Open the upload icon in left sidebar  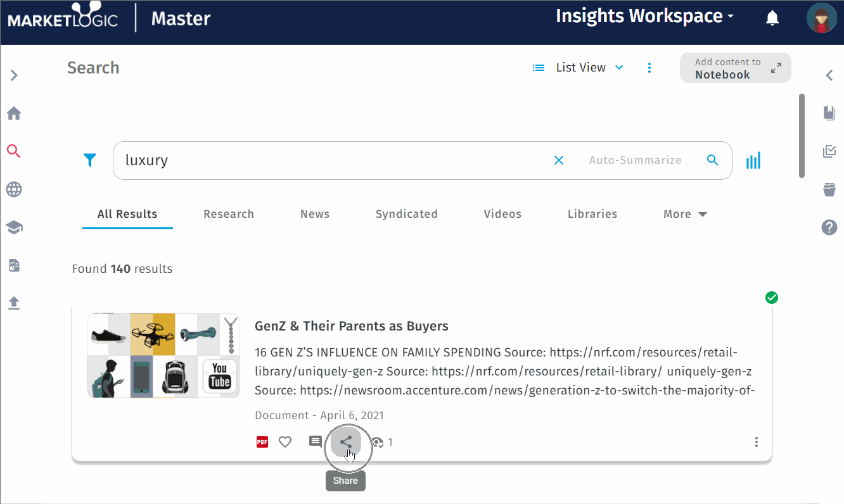coord(14,303)
